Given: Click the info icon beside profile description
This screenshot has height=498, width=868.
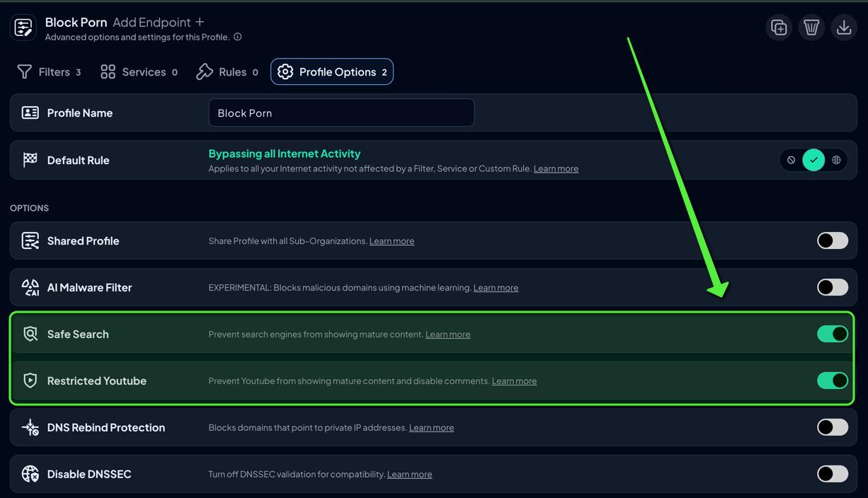Looking at the screenshot, I should (x=238, y=37).
